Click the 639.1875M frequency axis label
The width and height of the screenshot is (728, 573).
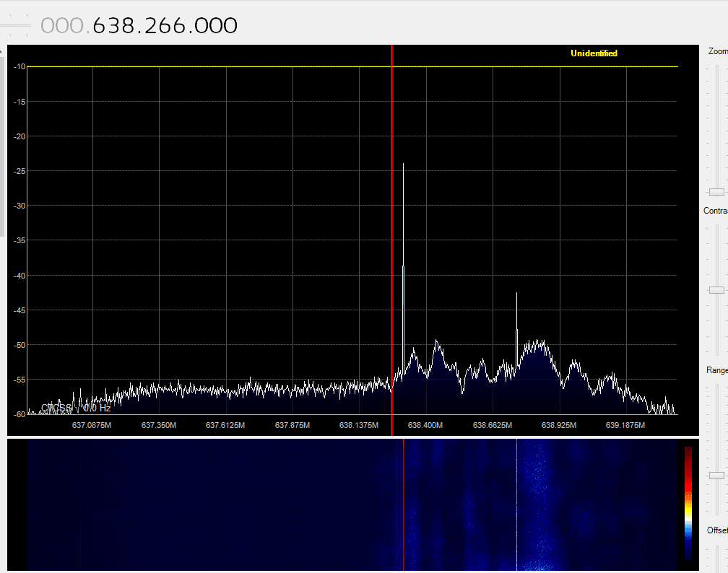pos(625,426)
